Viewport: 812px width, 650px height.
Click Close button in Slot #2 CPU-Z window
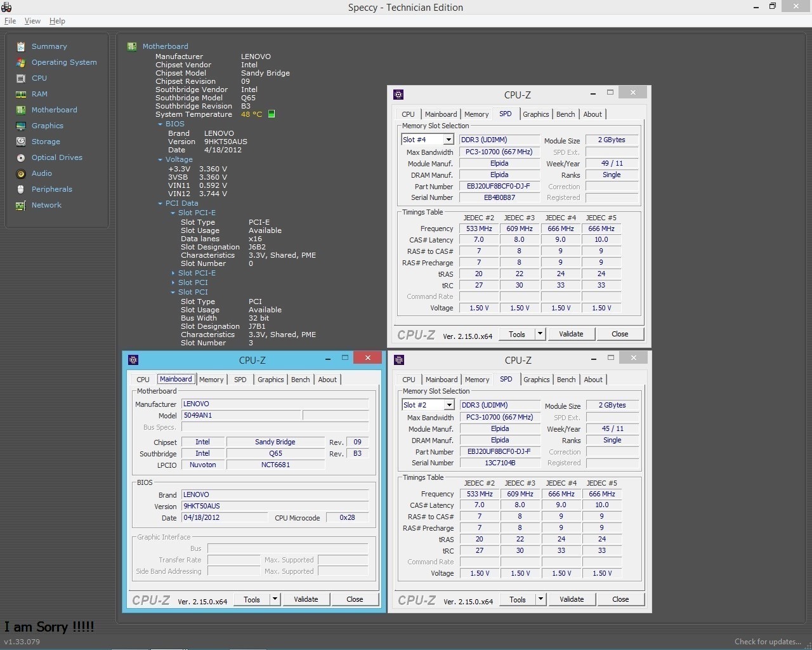click(620, 599)
